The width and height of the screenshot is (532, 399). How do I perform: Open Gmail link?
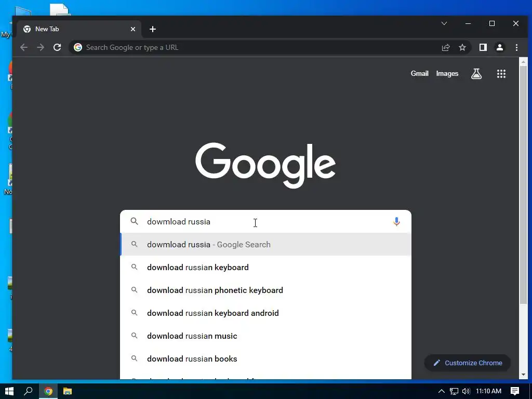coord(419,74)
